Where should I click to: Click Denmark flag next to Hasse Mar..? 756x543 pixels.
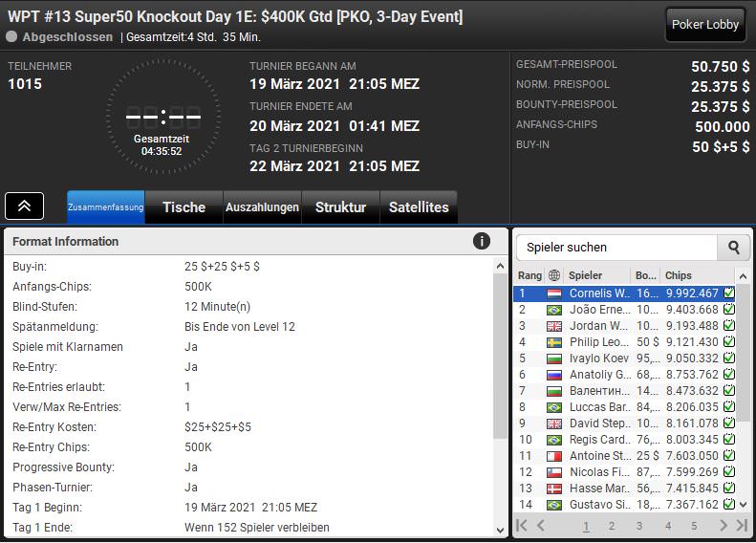point(554,489)
